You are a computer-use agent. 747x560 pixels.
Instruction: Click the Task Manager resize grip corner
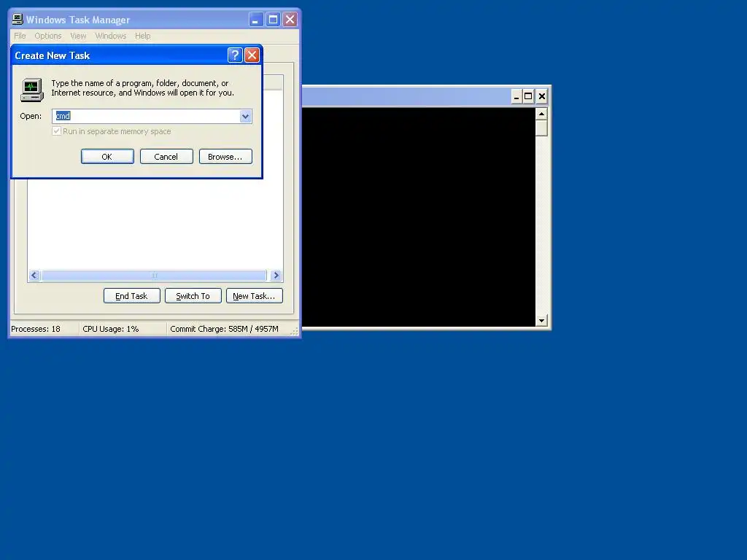295,332
